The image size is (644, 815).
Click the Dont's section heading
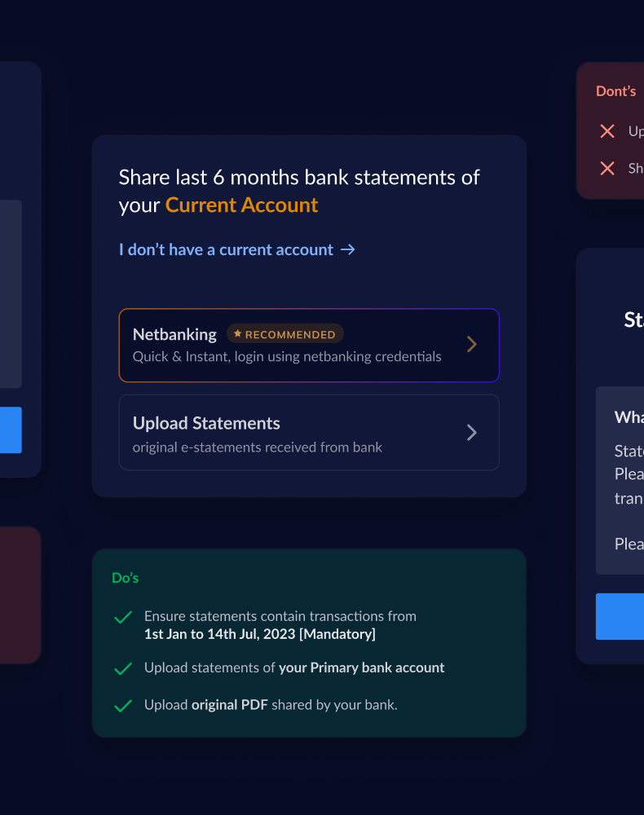(x=615, y=91)
